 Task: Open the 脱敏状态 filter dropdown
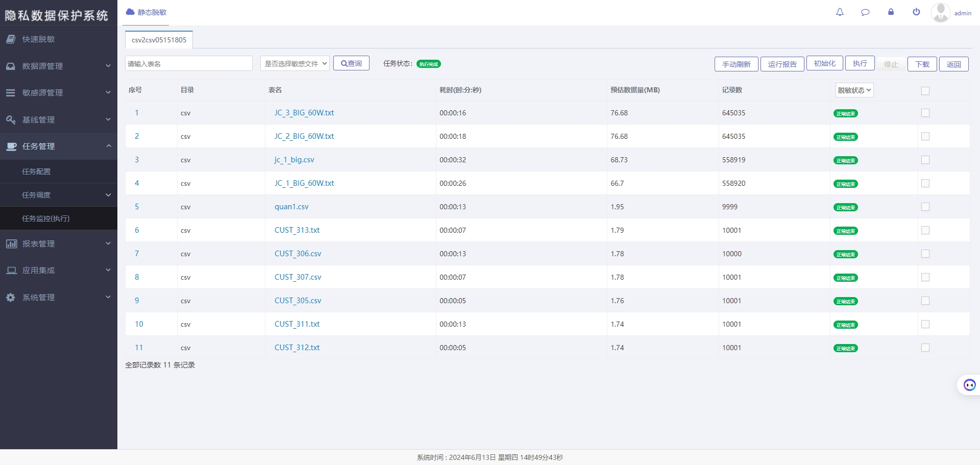click(x=854, y=90)
